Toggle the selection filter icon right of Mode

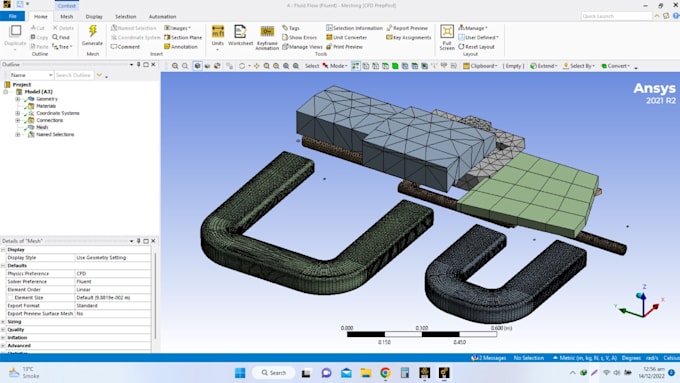(x=355, y=66)
